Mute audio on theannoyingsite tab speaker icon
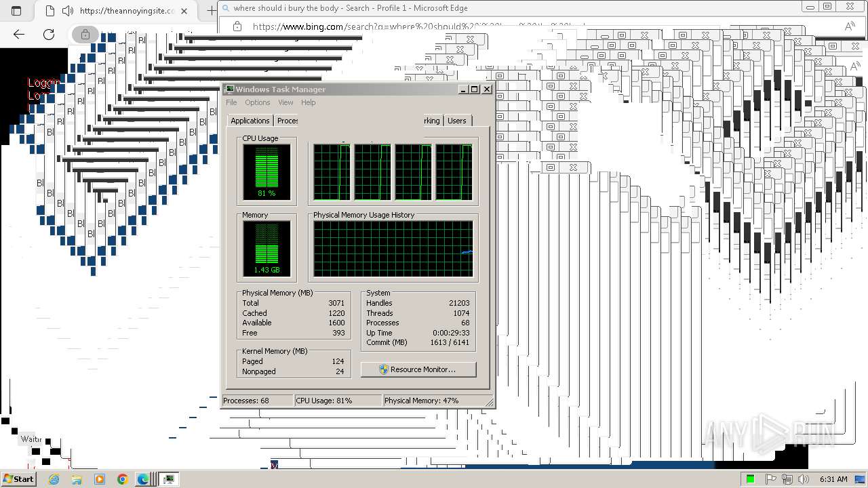Image resolution: width=868 pixels, height=488 pixels. (67, 11)
